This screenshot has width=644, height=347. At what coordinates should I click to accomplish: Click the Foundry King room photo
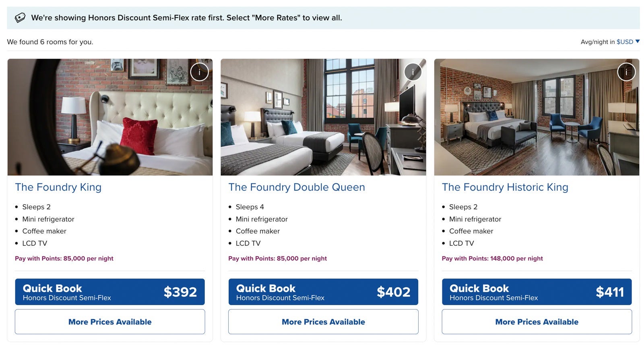pyautogui.click(x=110, y=121)
